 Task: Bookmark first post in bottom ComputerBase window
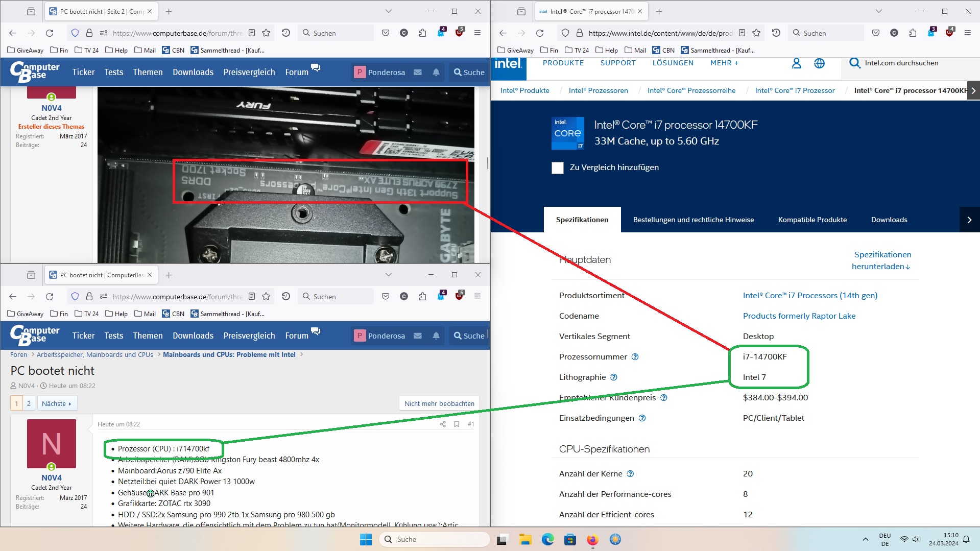[457, 424]
